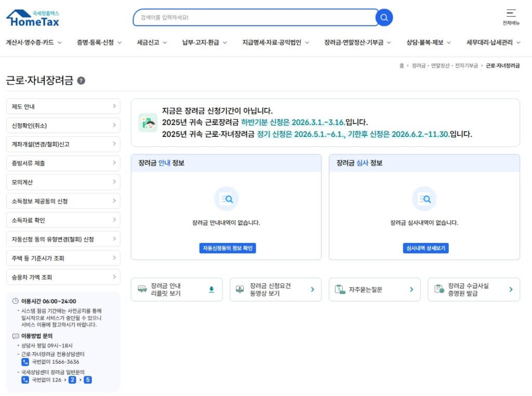This screenshot has height=396, width=532.
Task: Click 홈 in the breadcrumb trail
Action: 402,66
